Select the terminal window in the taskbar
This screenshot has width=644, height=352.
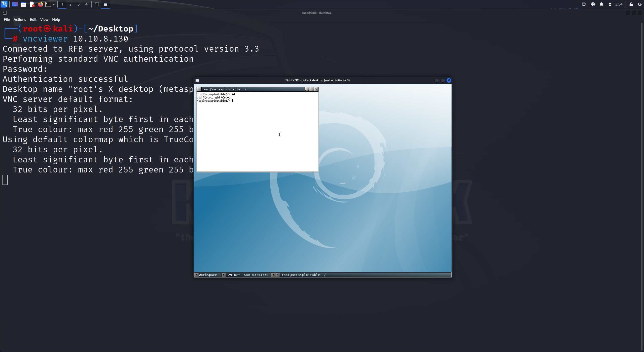coord(97,4)
